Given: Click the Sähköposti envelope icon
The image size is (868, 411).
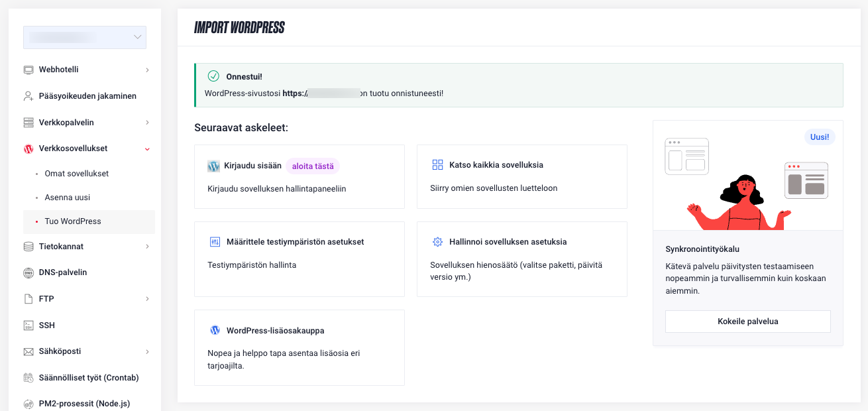Looking at the screenshot, I should [x=28, y=351].
